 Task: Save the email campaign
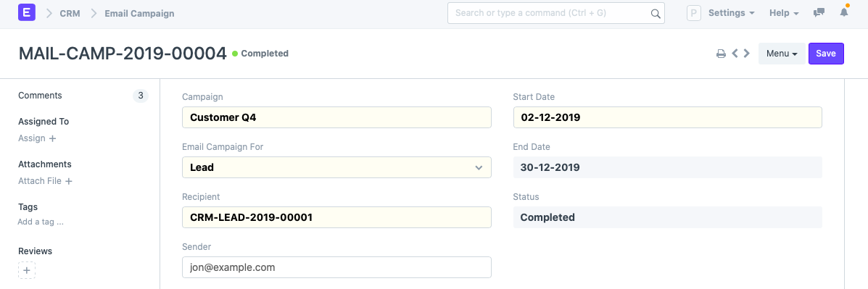click(x=826, y=54)
